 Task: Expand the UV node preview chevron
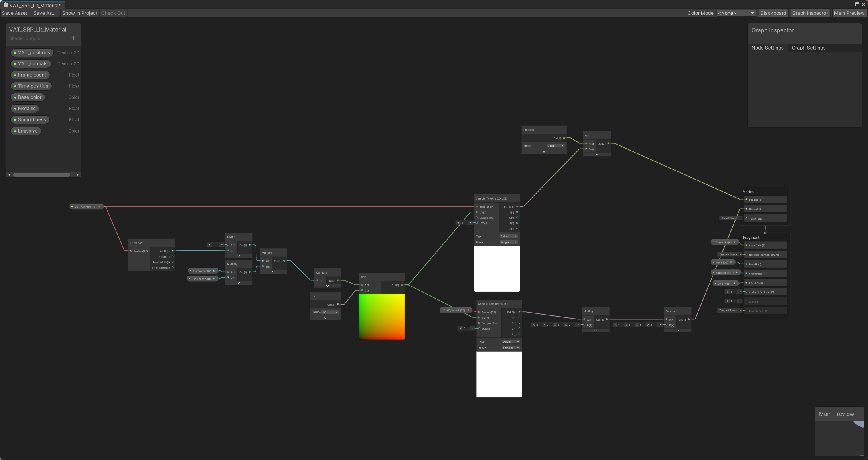pos(325,318)
